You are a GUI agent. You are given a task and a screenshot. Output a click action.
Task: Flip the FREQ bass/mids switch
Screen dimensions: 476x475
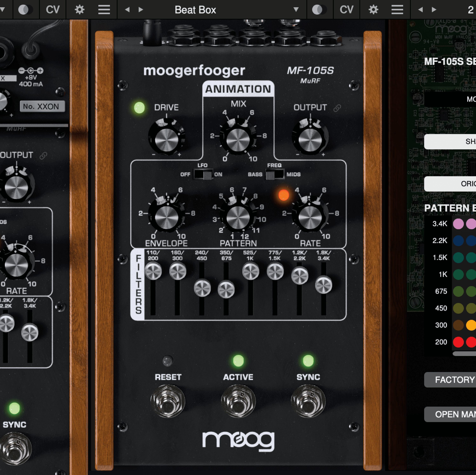tap(274, 175)
